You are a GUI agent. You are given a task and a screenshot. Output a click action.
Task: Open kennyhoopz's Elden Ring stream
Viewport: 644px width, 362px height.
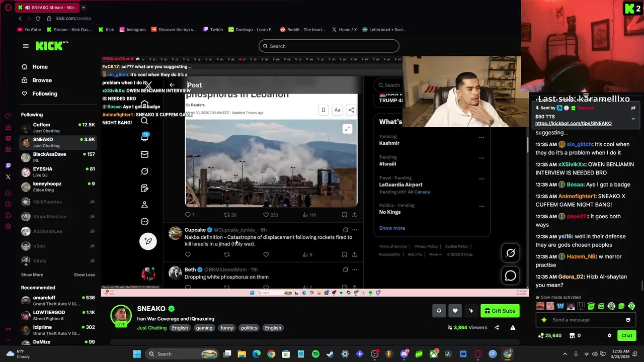pyautogui.click(x=58, y=187)
